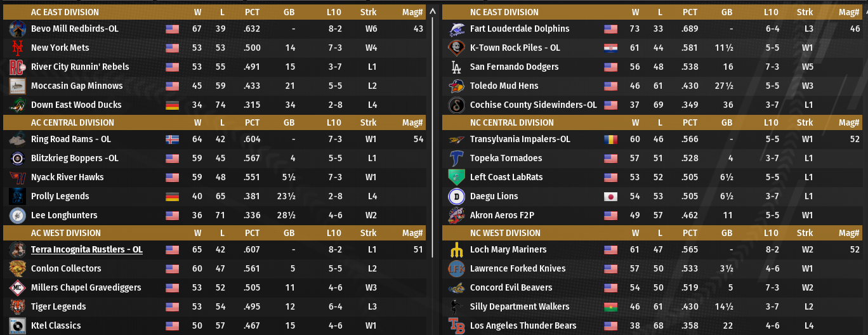Viewport: 868px width, 335px height.
Task: Open the Fart Louderdale Dolphins team link
Action: 520,29
